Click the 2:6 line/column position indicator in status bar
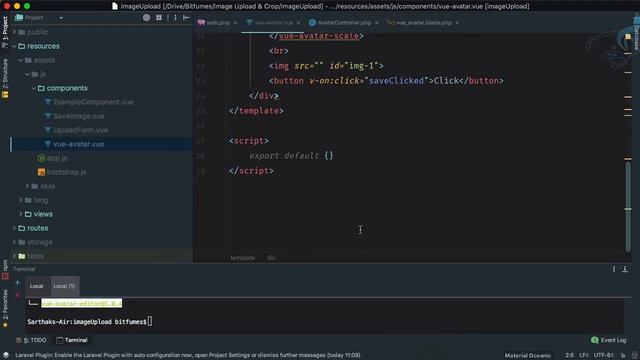Viewport: 640px width, 360px height. point(569,356)
